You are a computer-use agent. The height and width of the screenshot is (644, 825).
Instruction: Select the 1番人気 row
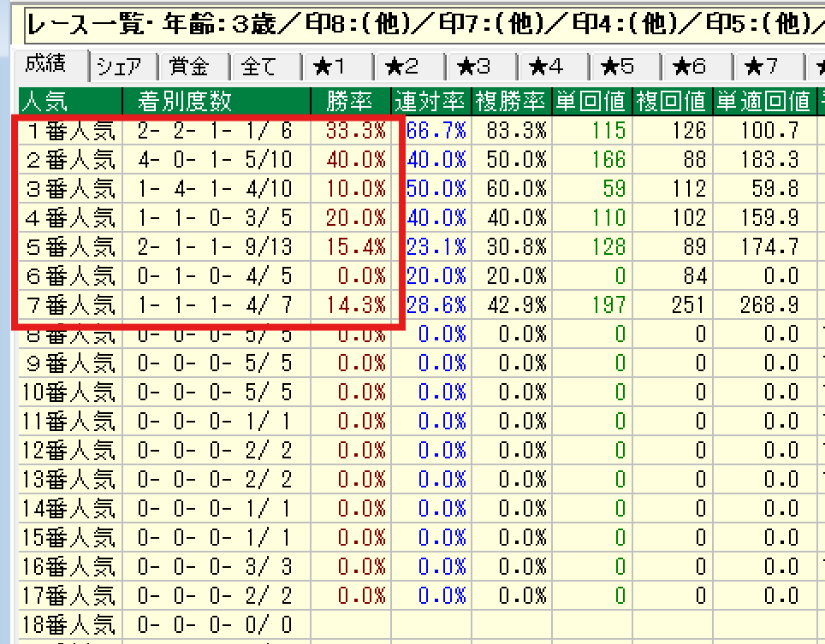70,131
